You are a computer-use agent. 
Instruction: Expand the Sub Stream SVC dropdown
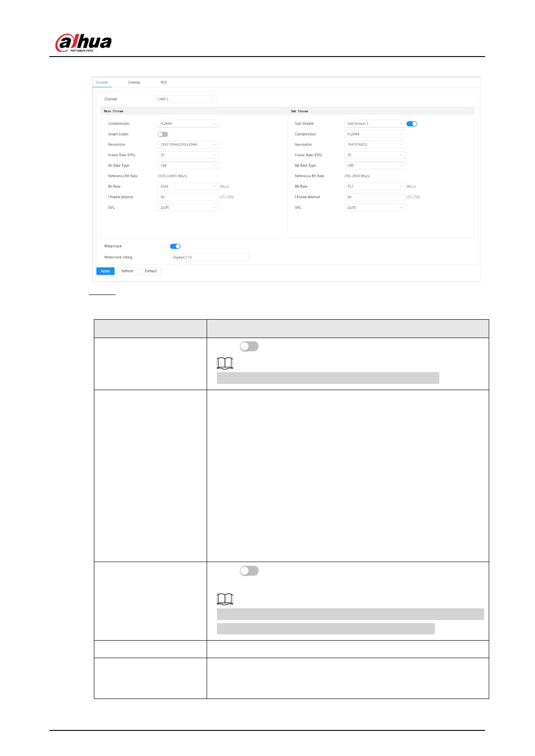click(x=375, y=207)
